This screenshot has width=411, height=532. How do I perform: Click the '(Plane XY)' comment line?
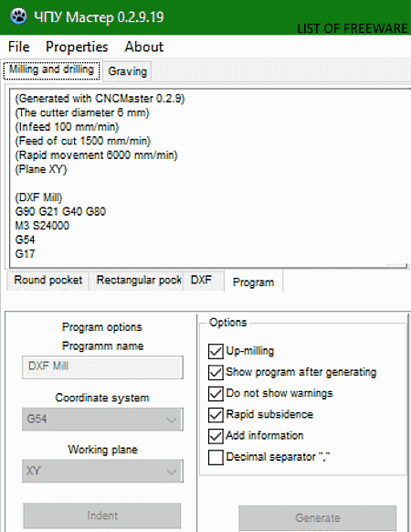point(41,169)
